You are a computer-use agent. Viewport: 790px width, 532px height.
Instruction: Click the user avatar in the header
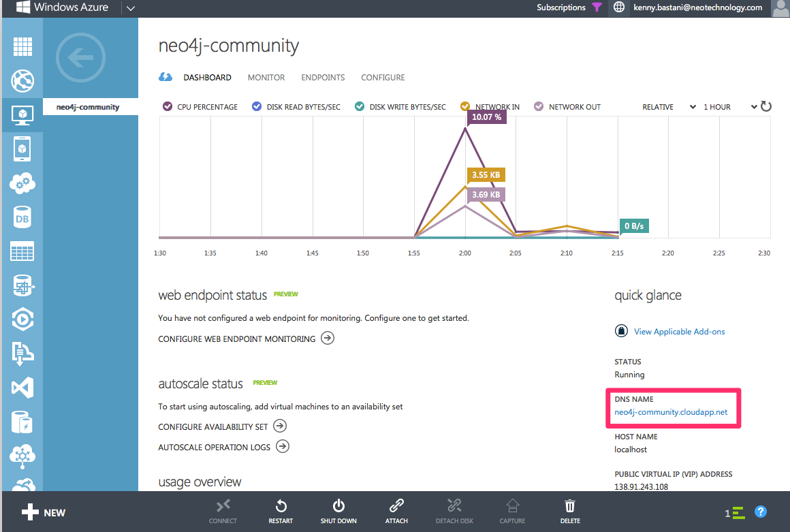pos(780,8)
